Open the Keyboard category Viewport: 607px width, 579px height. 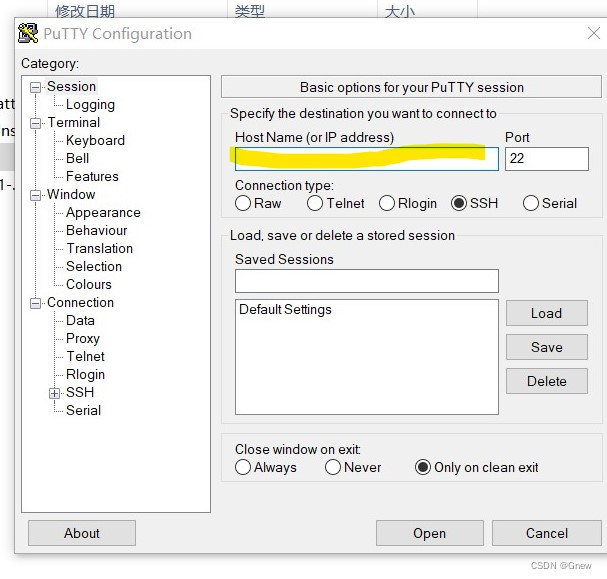pos(95,140)
